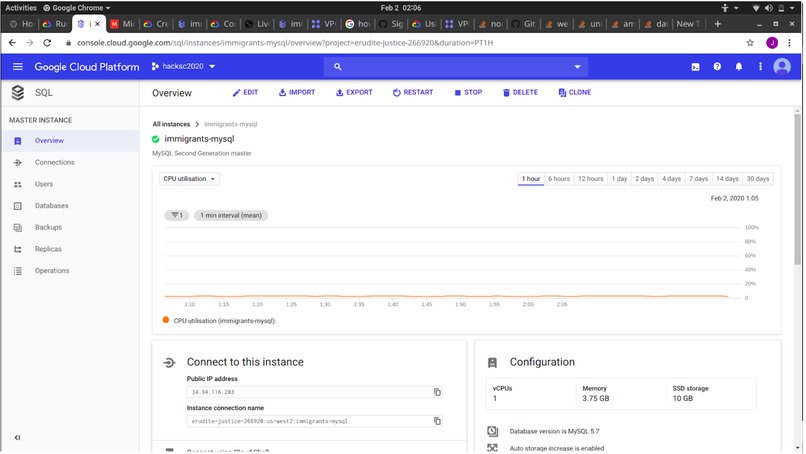Screen dimensions: 806x454
Task: Click the IMPORT button
Action: 298,93
